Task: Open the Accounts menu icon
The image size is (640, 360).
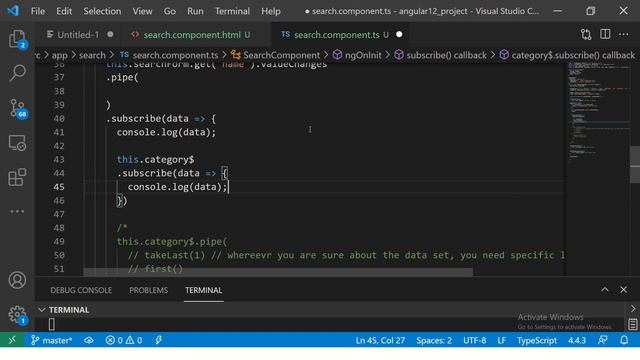Action: click(17, 280)
